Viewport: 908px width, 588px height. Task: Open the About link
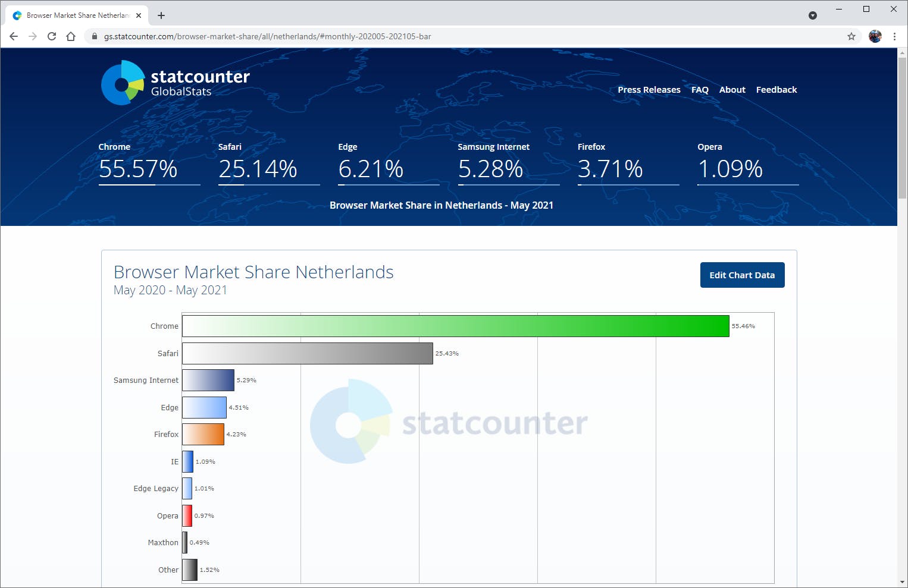point(732,90)
